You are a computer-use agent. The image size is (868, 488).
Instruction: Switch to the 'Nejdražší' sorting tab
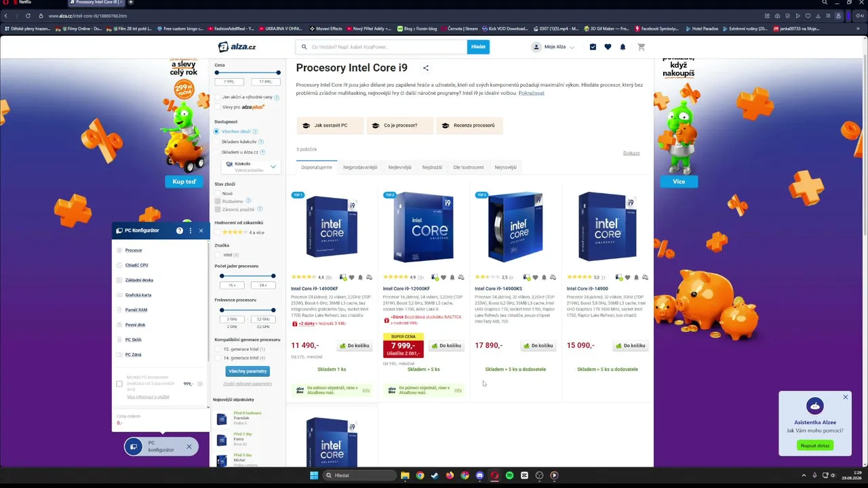[432, 167]
